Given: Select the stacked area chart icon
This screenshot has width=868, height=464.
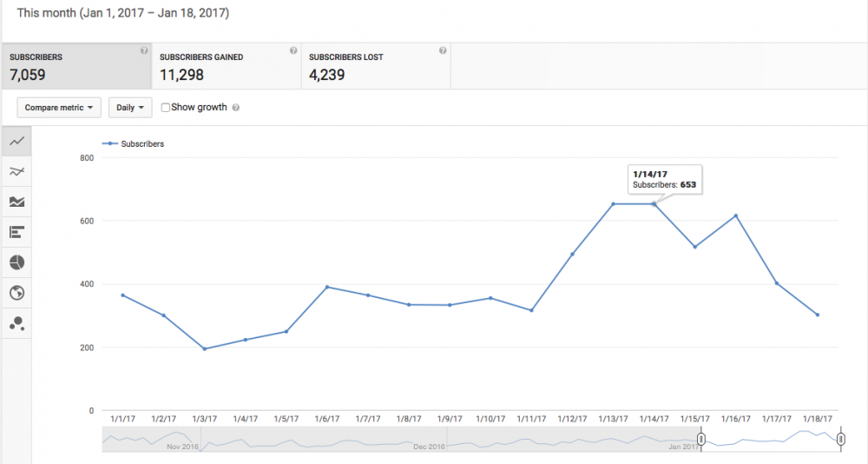Looking at the screenshot, I should 16,202.
